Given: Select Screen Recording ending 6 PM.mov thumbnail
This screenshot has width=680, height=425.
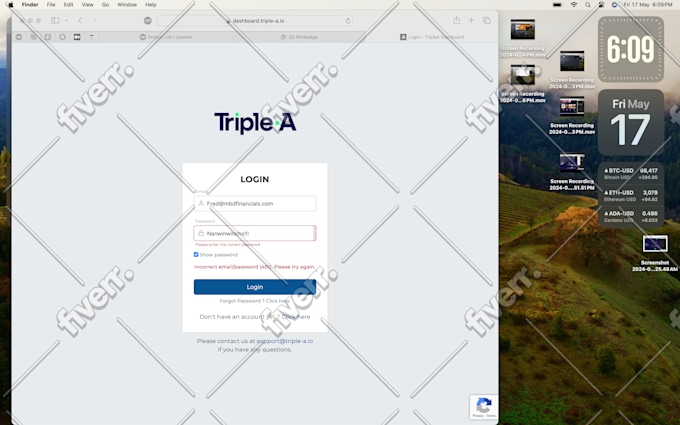Looking at the screenshot, I should [523, 75].
